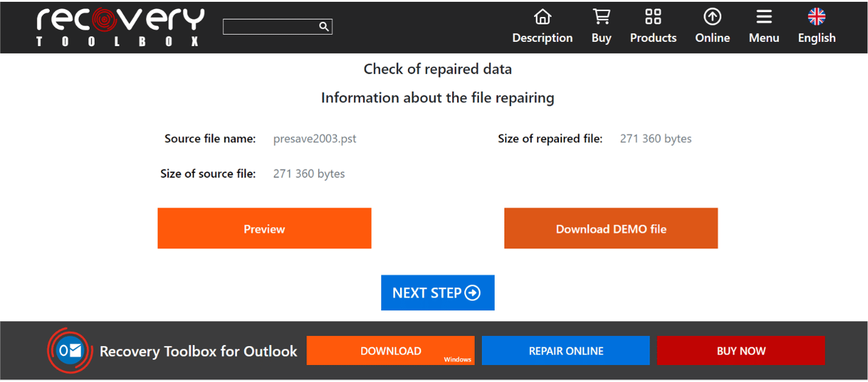Click 'Information about the file repairing' heading

pos(438,98)
